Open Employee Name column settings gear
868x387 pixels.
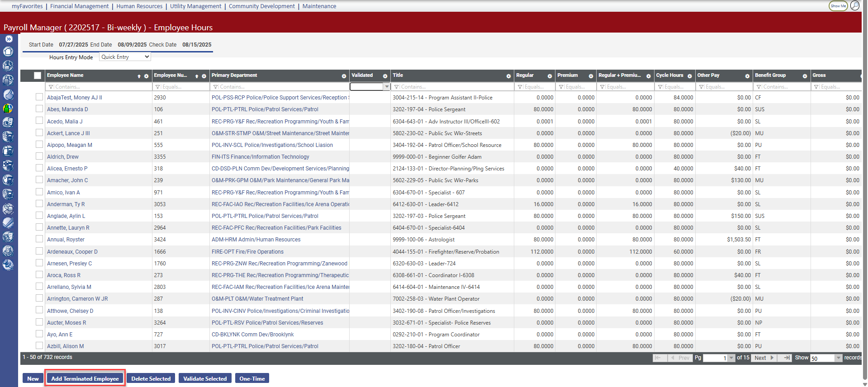(x=147, y=76)
